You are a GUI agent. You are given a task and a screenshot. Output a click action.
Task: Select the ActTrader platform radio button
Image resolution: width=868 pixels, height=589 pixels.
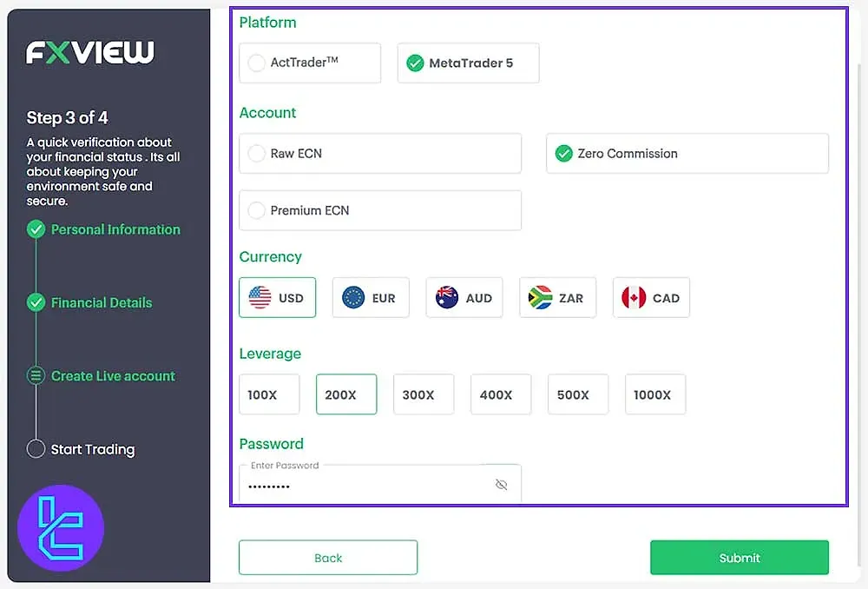click(257, 63)
